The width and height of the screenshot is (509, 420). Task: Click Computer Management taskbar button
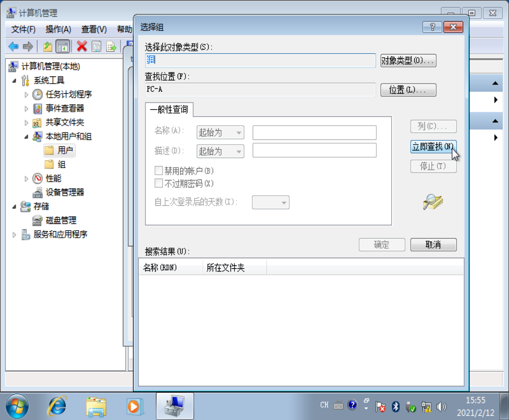[175, 406]
